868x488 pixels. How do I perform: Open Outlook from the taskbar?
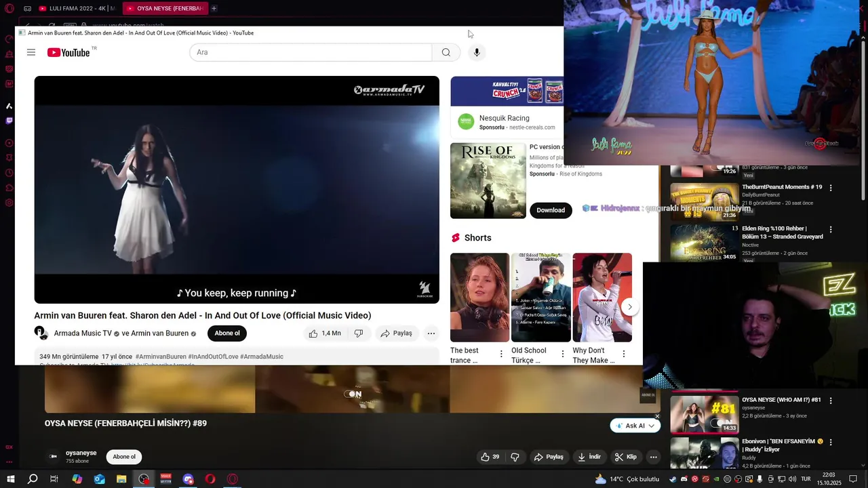click(100, 479)
